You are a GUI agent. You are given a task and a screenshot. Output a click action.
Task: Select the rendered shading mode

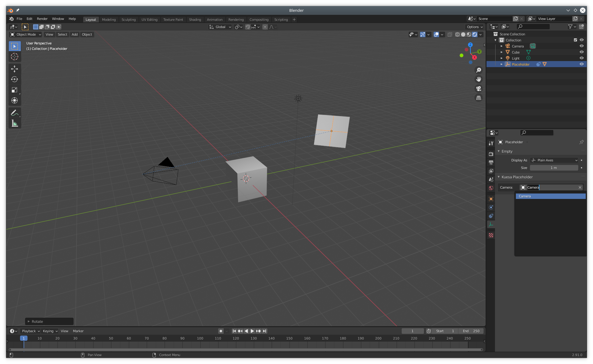(475, 34)
